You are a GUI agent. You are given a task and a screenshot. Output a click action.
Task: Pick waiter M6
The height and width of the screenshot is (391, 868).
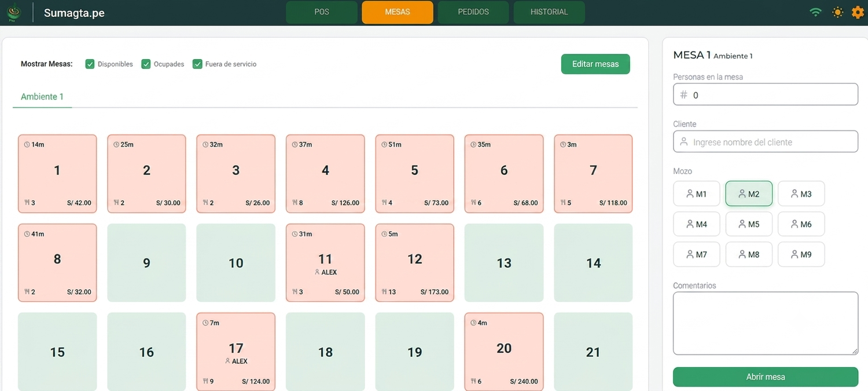coord(801,224)
